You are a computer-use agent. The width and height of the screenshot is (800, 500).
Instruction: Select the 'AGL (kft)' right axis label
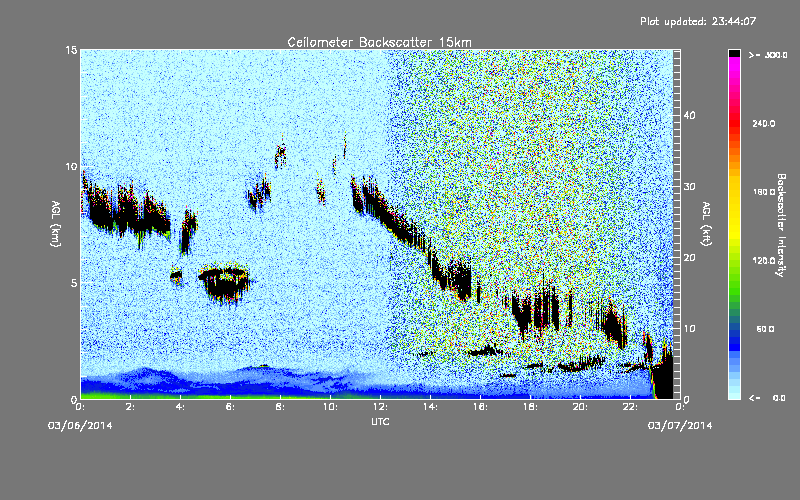click(x=706, y=224)
